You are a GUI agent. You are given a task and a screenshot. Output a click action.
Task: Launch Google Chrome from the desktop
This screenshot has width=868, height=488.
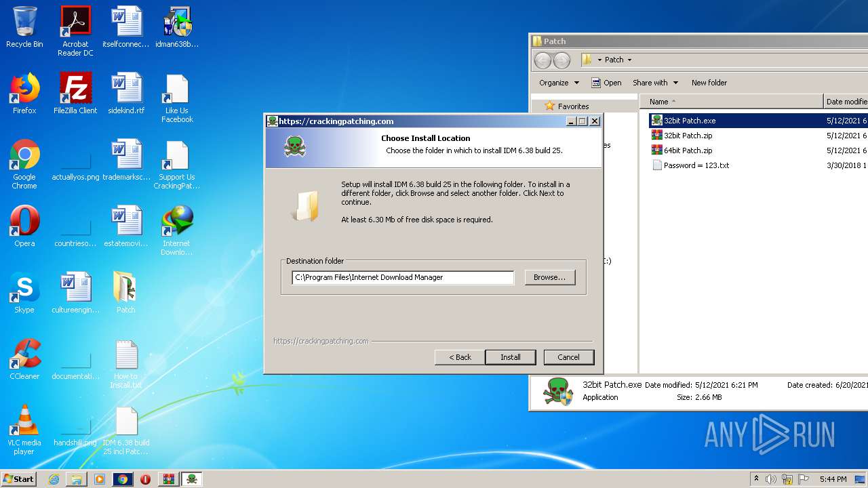click(24, 164)
